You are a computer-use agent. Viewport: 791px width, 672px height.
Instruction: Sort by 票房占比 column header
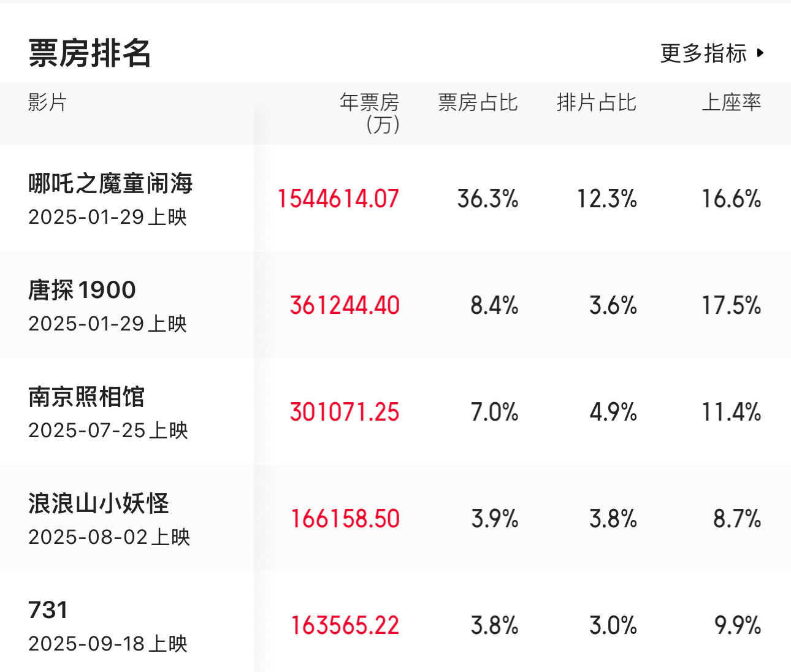(x=478, y=102)
